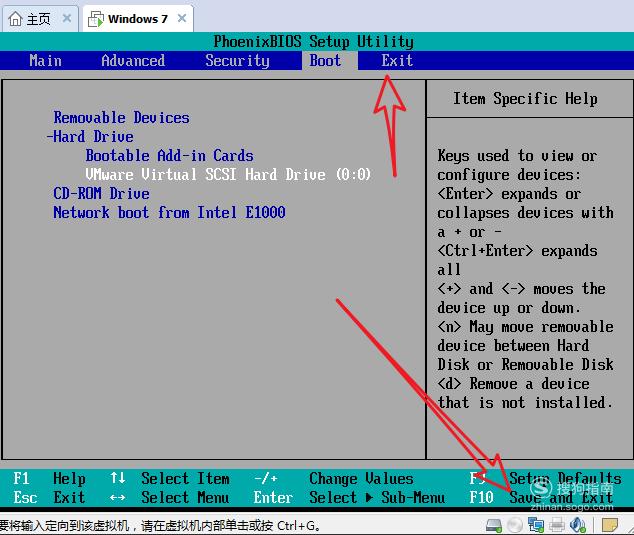
Task: Select CD-ROM Drive boot entry
Action: click(x=101, y=194)
